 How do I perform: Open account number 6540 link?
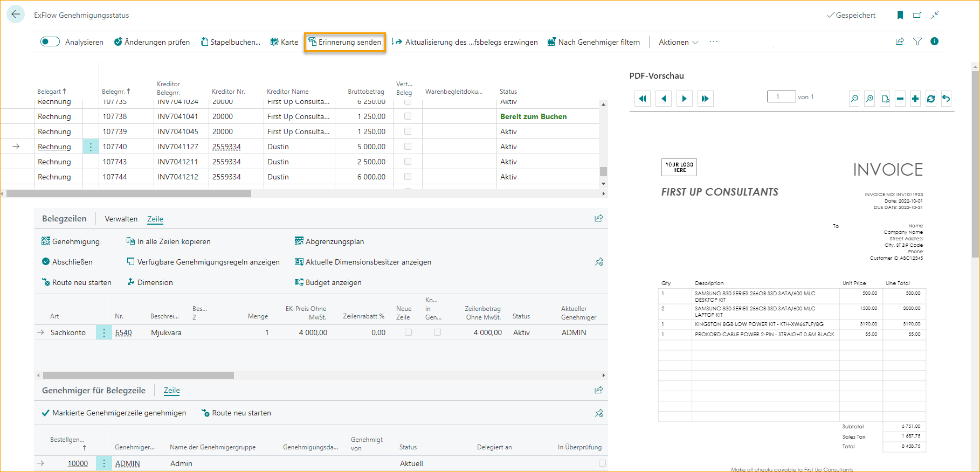(123, 333)
